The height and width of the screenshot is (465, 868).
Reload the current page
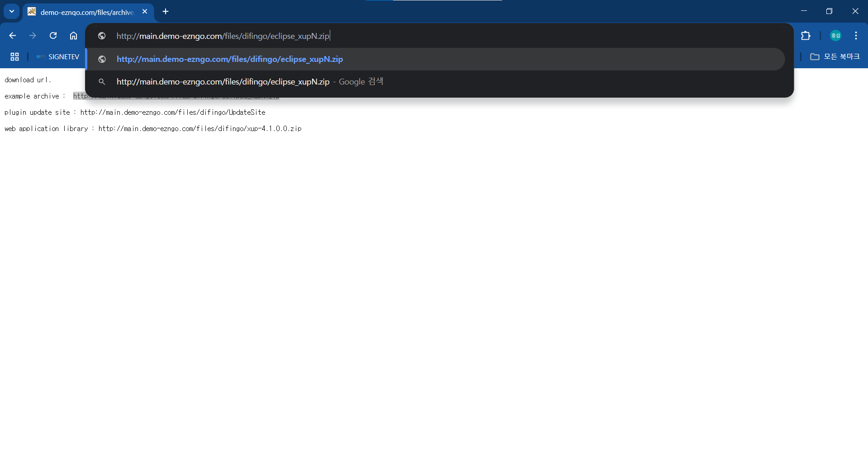click(x=53, y=36)
